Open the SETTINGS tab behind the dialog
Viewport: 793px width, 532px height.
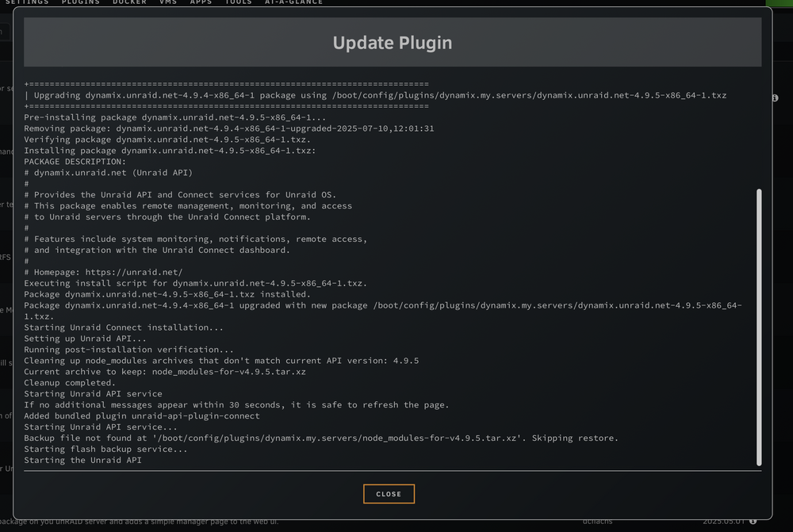coord(27,2)
